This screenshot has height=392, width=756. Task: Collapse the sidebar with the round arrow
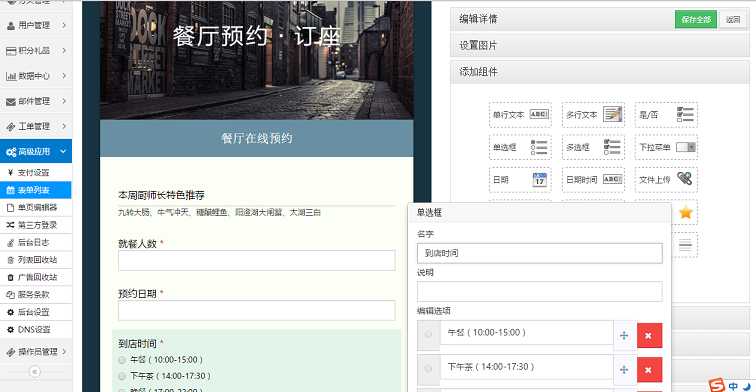[35, 371]
